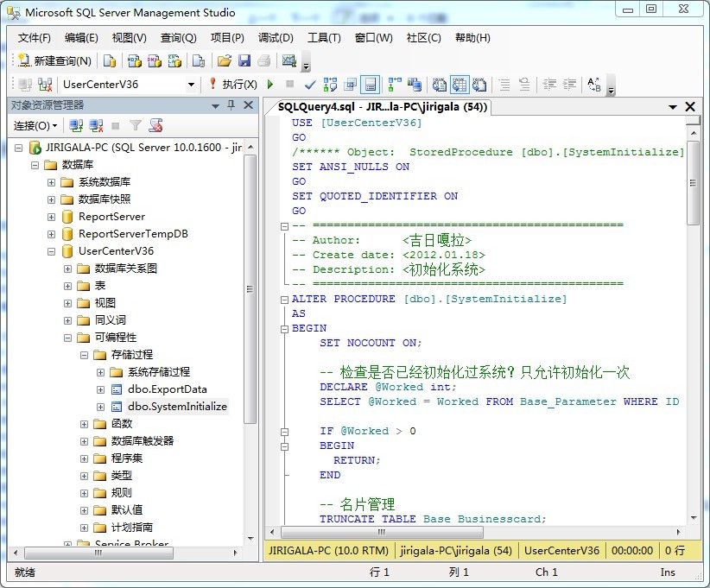Screen dimensions: 710x588
Task: Open the 帮助(H) menu
Action: pyautogui.click(x=472, y=38)
